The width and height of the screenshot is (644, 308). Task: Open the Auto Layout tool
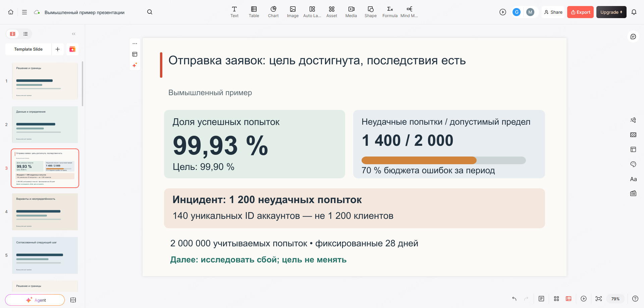click(312, 12)
